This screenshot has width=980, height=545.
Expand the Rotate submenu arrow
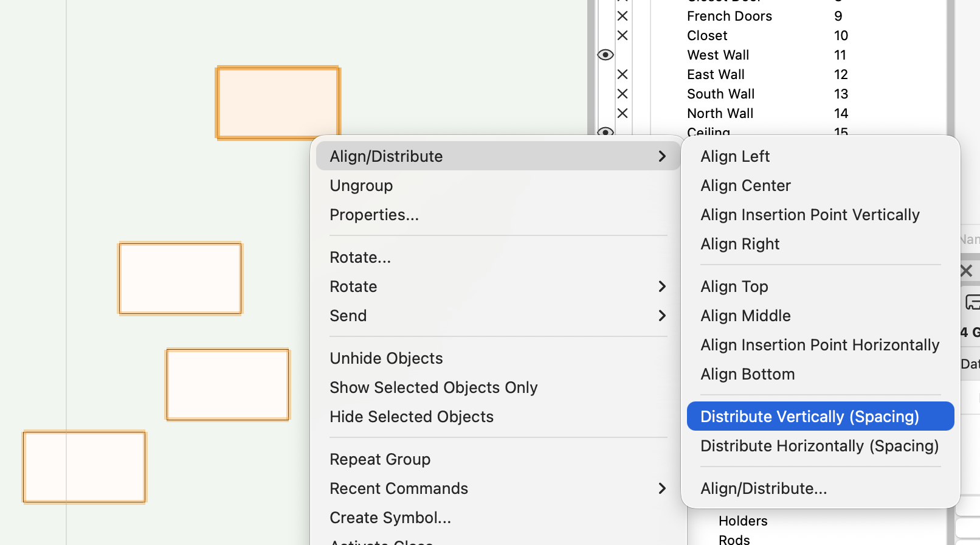[x=662, y=286]
